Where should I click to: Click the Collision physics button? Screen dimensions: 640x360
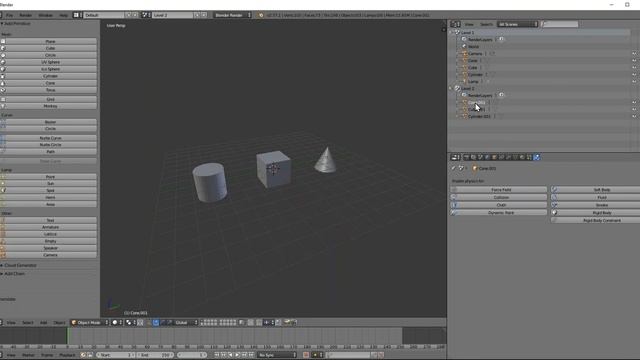(x=499, y=197)
